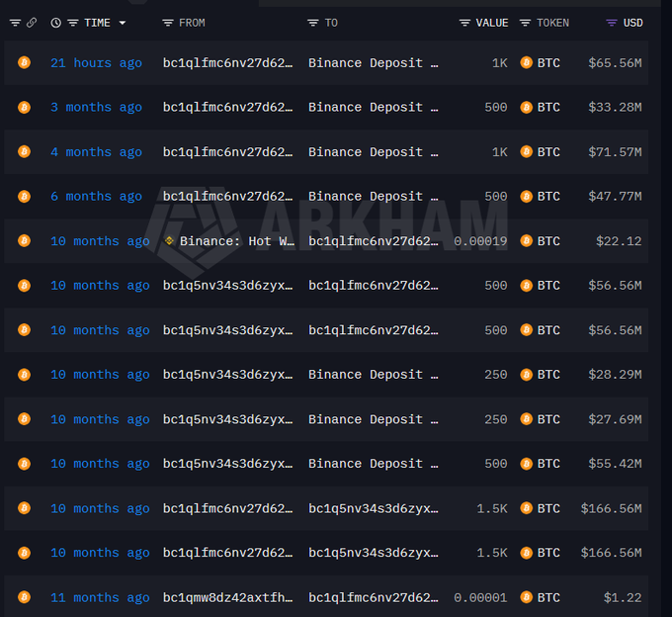Image resolution: width=672 pixels, height=617 pixels.
Task: Open sender address in the 21 hours ago row
Action: click(x=228, y=63)
